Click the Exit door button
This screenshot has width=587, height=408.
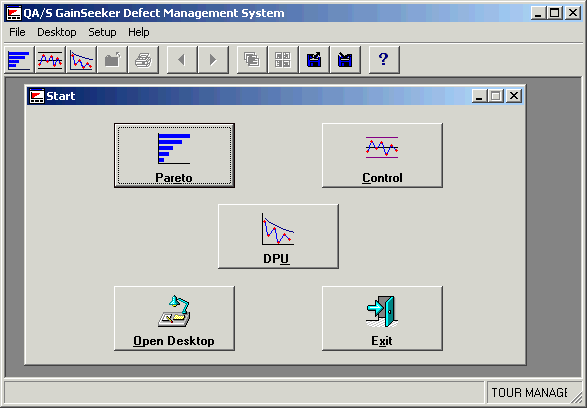382,319
